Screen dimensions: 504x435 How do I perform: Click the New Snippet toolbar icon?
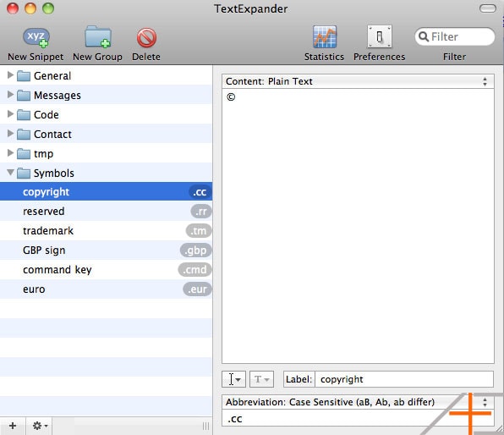pos(36,37)
